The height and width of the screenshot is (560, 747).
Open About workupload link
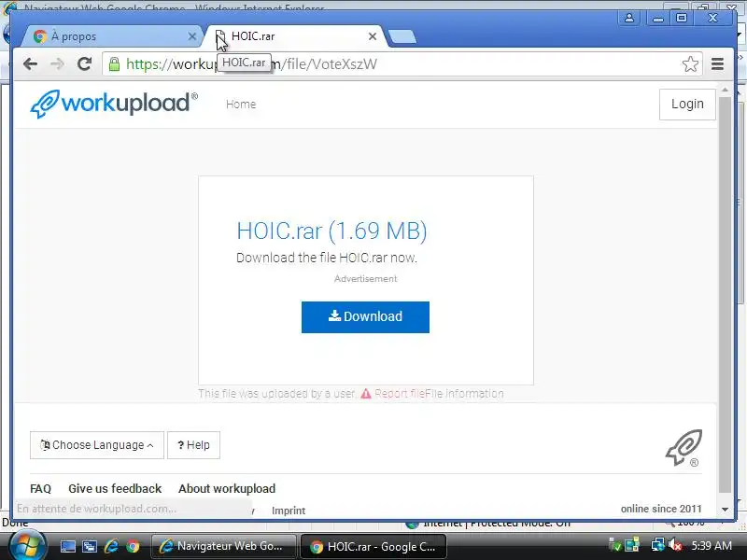pos(227,488)
